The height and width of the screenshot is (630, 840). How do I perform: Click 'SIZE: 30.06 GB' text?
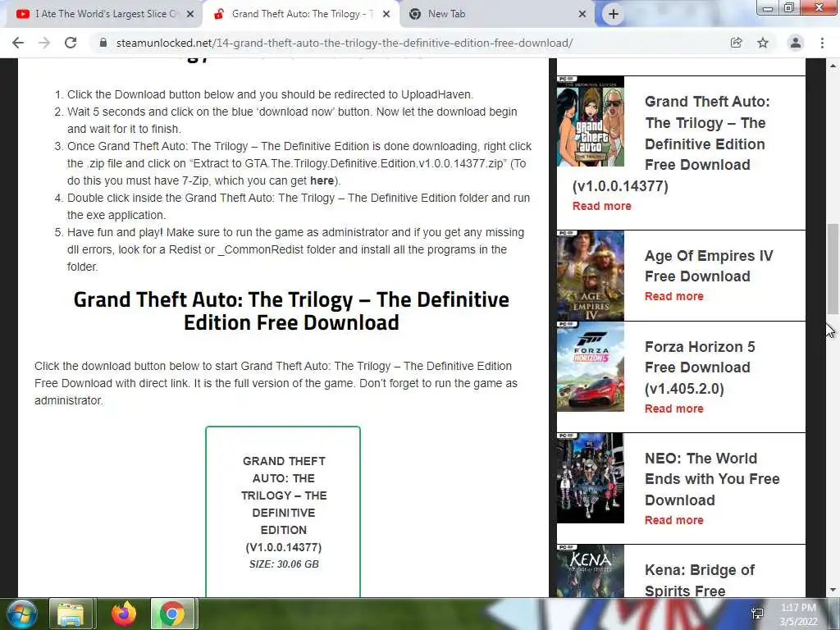coord(284,564)
